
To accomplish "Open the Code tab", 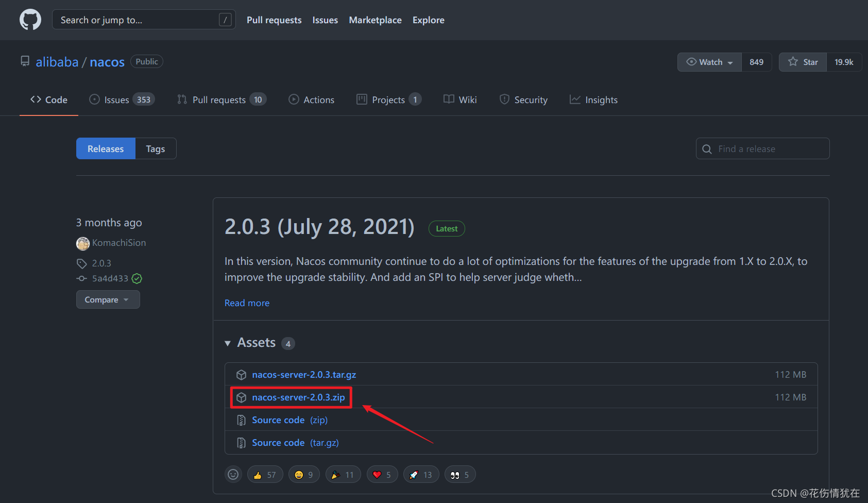I will (49, 99).
